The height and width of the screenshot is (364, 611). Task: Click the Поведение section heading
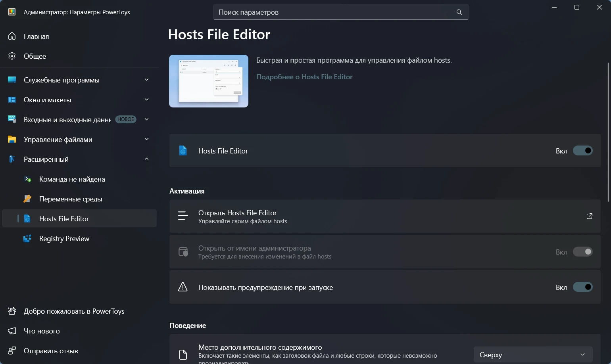188,326
